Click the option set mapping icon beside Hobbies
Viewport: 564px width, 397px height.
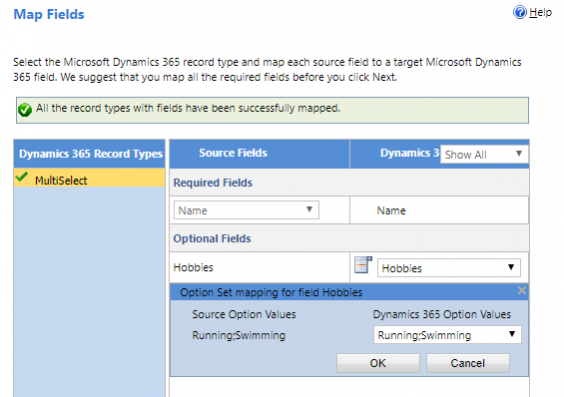(x=363, y=265)
